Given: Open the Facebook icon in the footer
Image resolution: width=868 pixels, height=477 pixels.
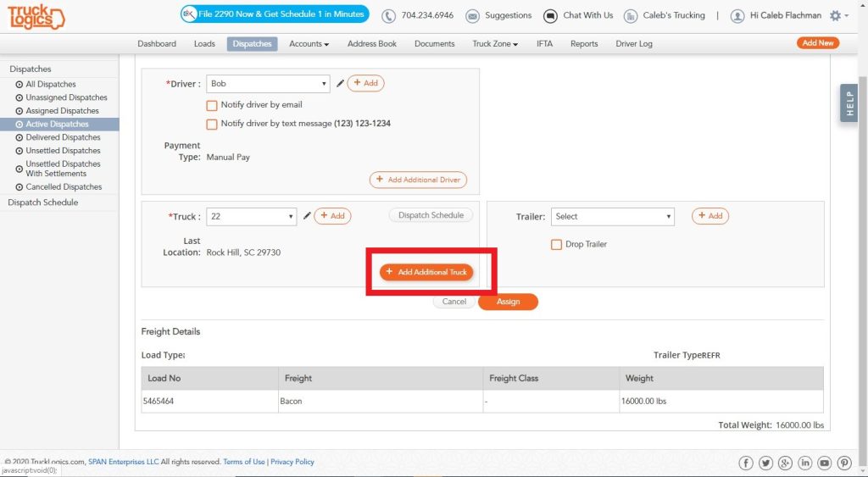Looking at the screenshot, I should click(746, 463).
